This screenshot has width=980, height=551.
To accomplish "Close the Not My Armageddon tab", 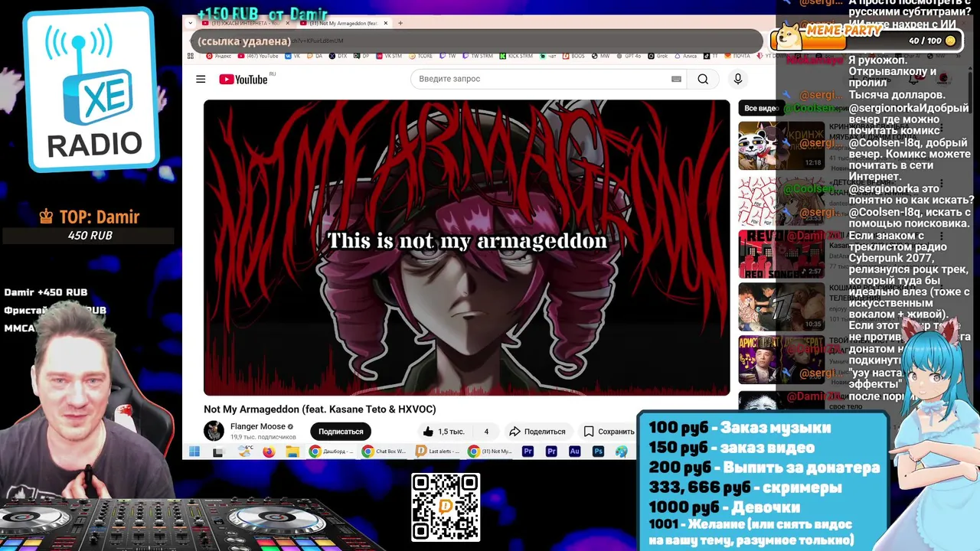I will [x=386, y=23].
